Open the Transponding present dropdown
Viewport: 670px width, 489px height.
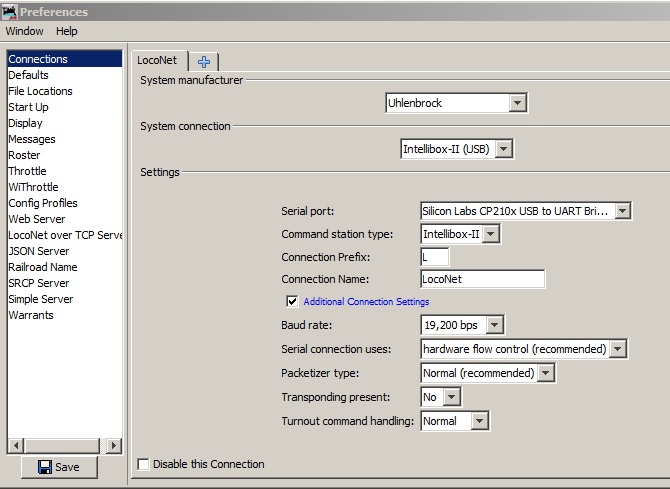point(441,397)
